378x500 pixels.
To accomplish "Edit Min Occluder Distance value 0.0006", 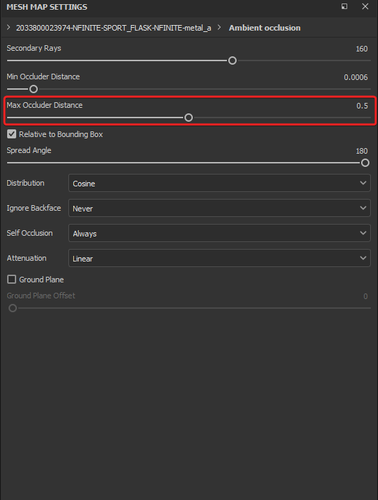I will (356, 77).
